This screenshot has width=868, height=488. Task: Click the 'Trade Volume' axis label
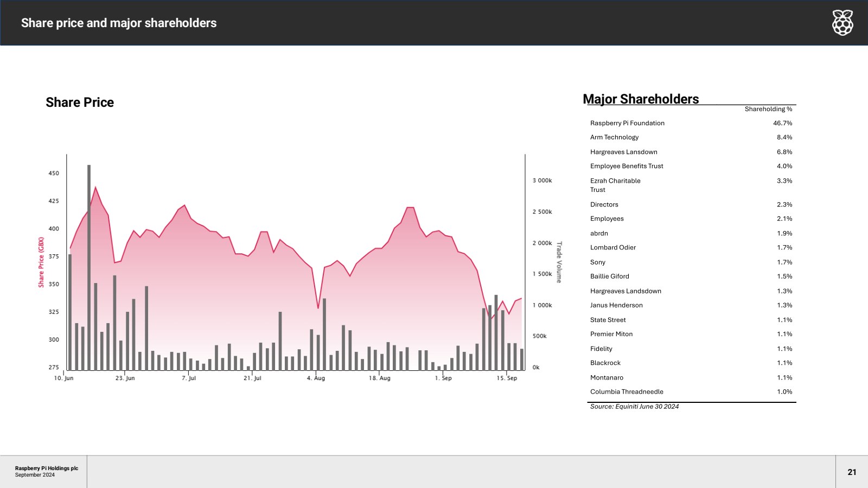[x=559, y=262]
